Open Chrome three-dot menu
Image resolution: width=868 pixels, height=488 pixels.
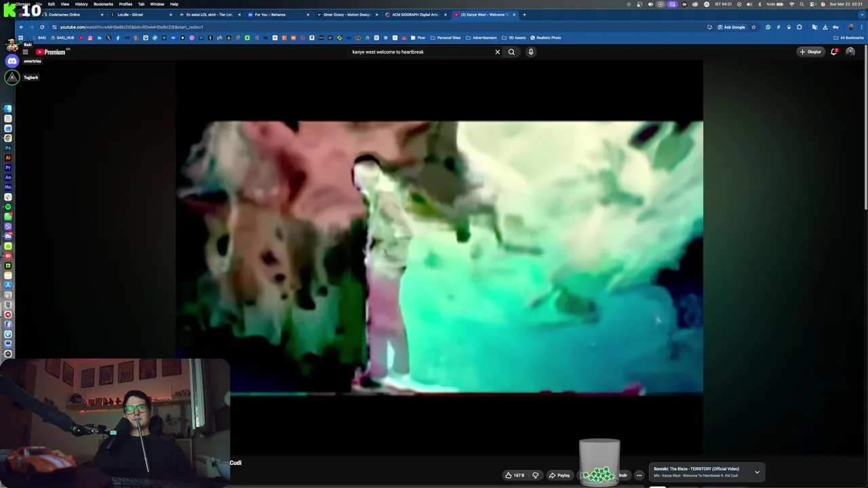862,27
